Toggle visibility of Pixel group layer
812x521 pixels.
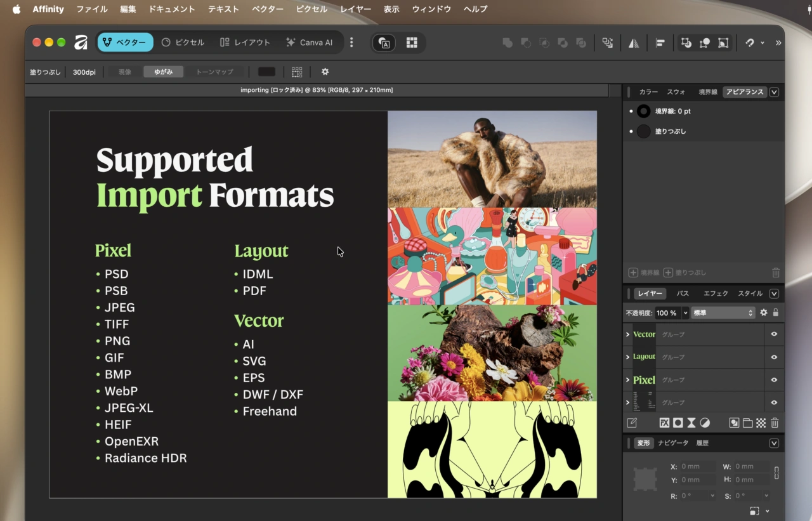774,379
